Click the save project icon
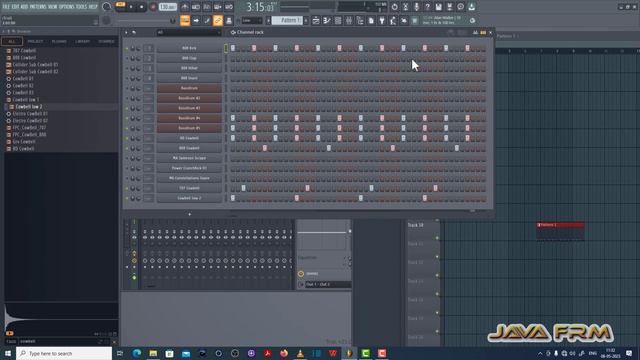Viewport: 640px width, 360px height. (438, 7)
